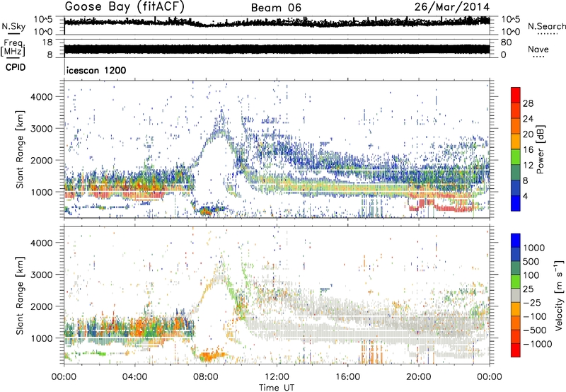Click the 'Time UT' axis label
The height and width of the screenshot is (392, 566).
click(x=277, y=388)
